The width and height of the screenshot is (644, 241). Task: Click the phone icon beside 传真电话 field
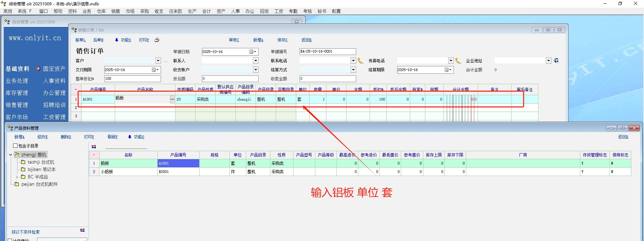point(458,61)
